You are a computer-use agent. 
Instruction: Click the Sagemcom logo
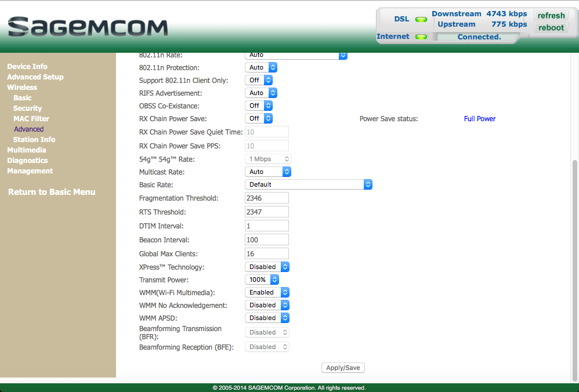87,26
